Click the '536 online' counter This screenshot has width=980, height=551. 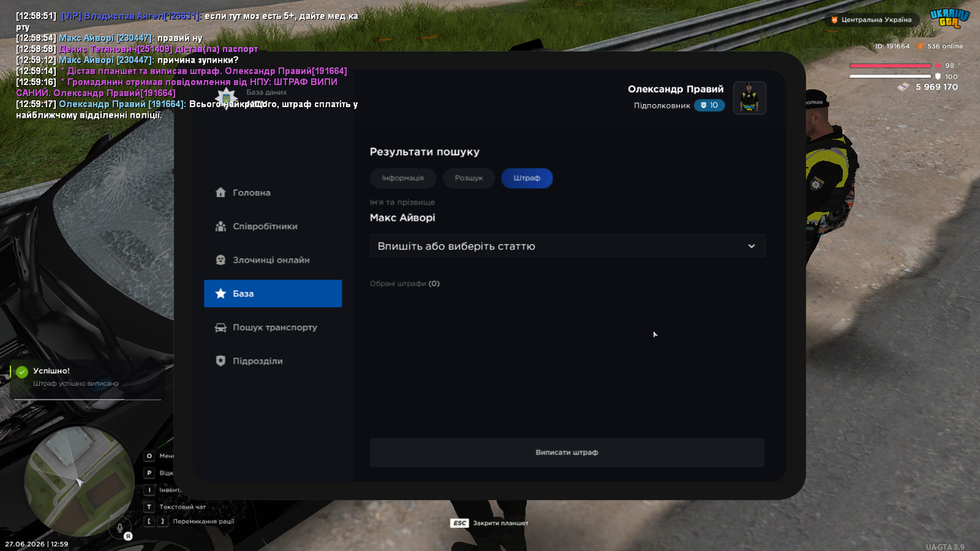click(946, 47)
